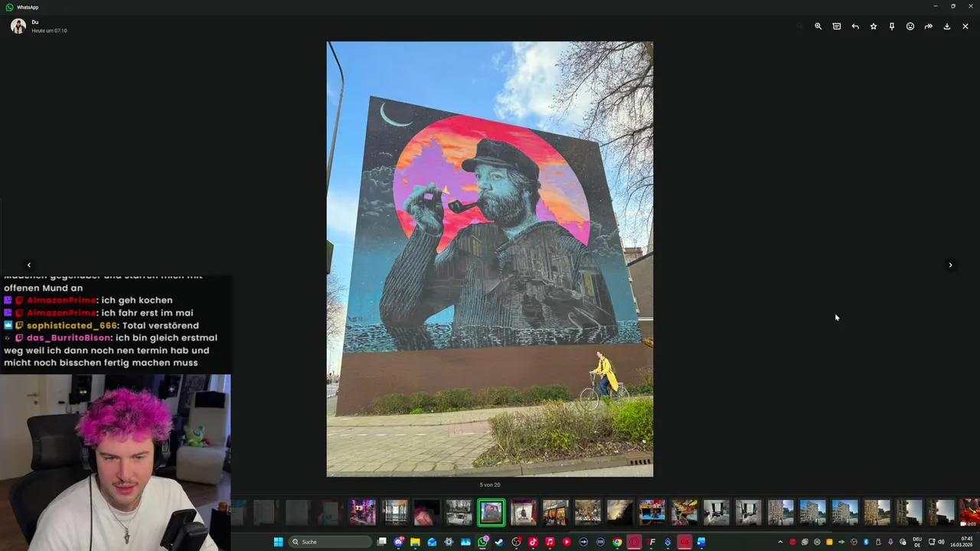Jump to the message in chat
Image resolution: width=980 pixels, height=551 pixels.
[836, 26]
